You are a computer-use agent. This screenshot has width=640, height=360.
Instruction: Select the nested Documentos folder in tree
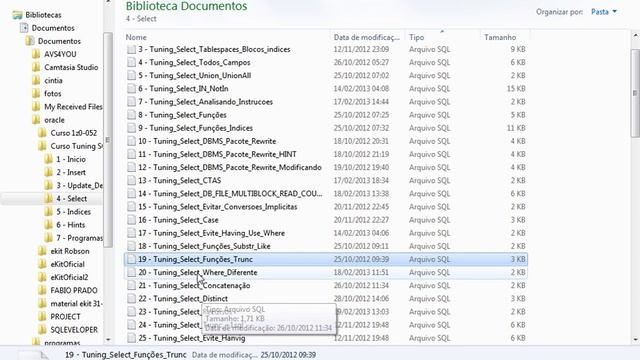[x=59, y=41]
